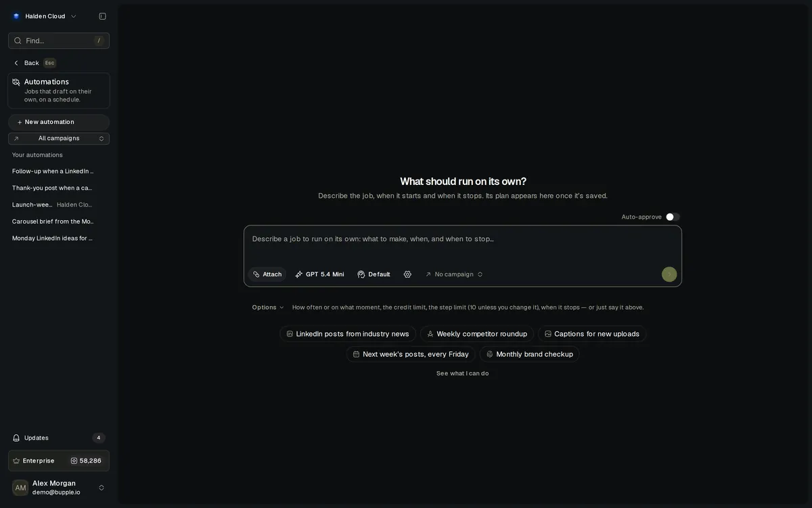Open the Default style selector
Viewport: 812px width, 508px height.
tap(374, 274)
